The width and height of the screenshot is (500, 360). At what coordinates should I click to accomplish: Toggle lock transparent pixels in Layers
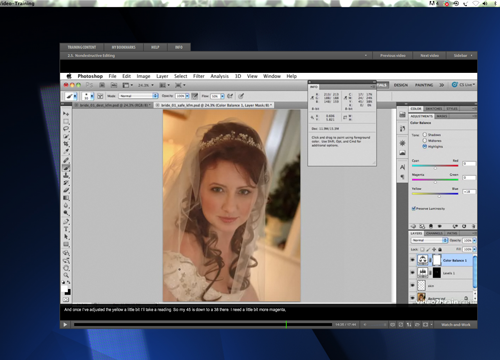[422, 249]
